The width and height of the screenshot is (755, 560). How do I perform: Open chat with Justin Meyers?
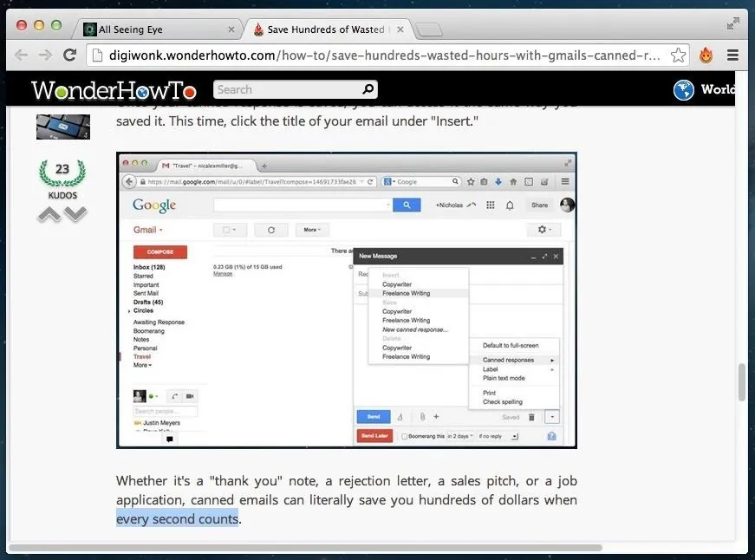click(161, 423)
